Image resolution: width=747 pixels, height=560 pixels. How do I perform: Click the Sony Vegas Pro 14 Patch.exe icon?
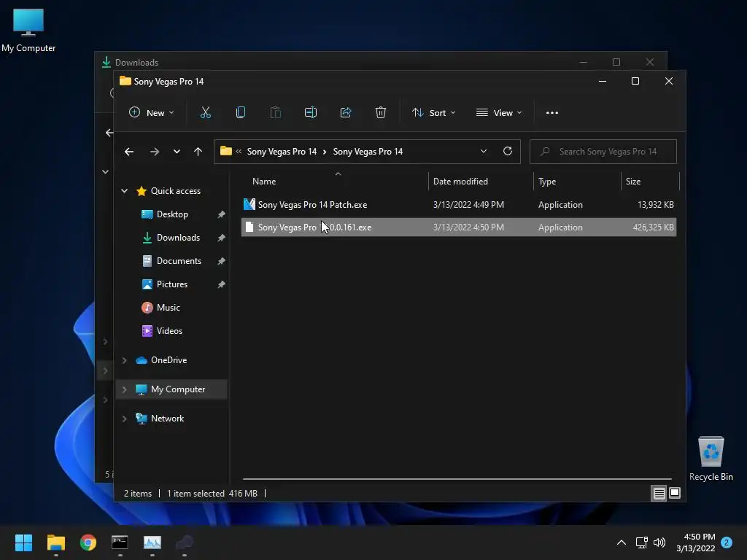(x=249, y=205)
